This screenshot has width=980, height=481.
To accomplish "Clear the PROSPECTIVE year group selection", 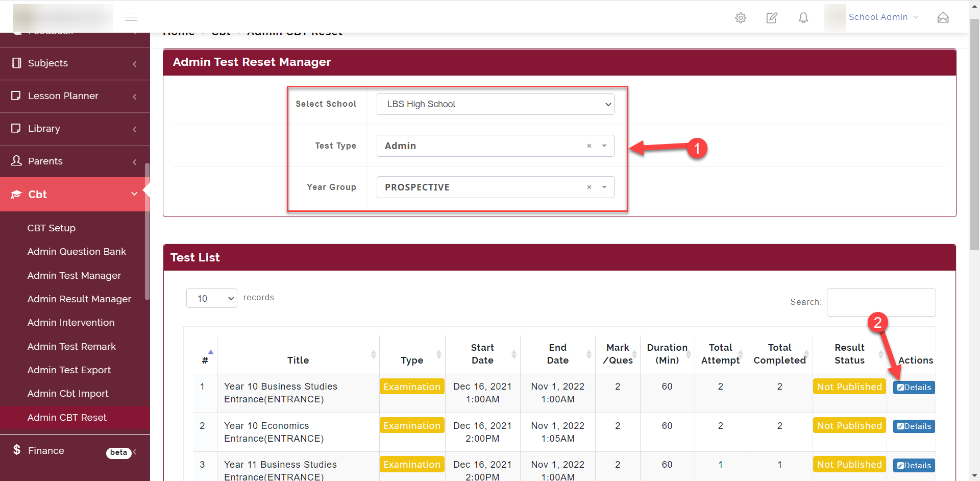I will point(589,187).
